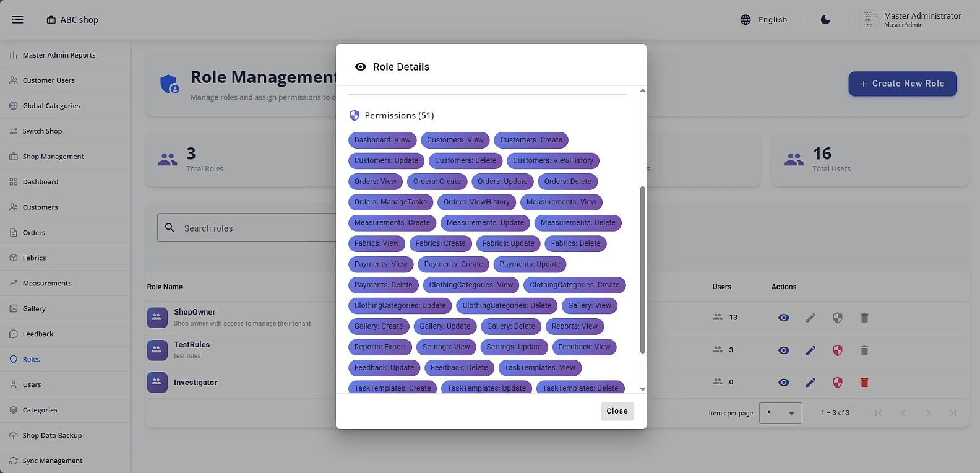
Task: Select Roles in the sidebar
Action: click(65, 360)
